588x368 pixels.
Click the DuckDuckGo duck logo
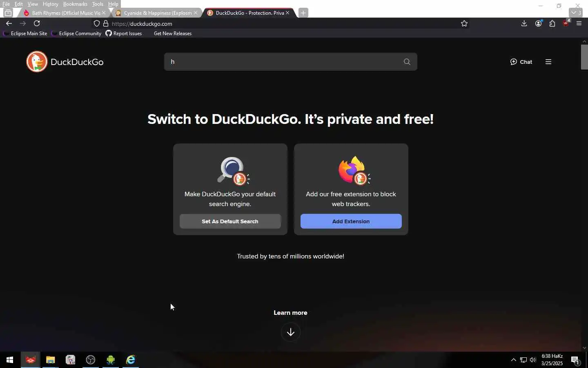tap(37, 62)
